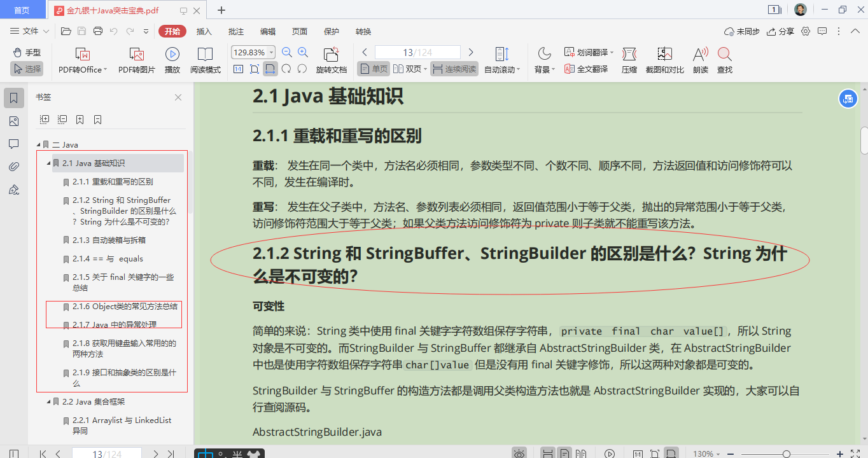Screen dimensions: 868x458
Task: Show thumbnails panel in left sidebar
Action: (x=14, y=121)
